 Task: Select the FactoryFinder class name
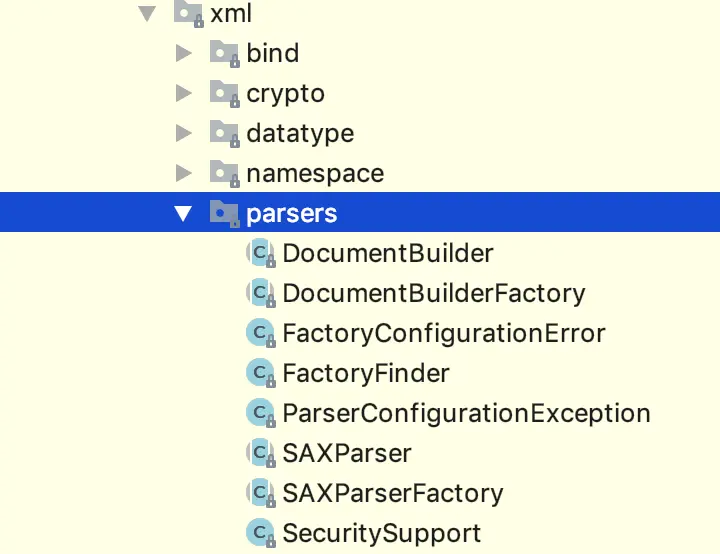(x=366, y=374)
